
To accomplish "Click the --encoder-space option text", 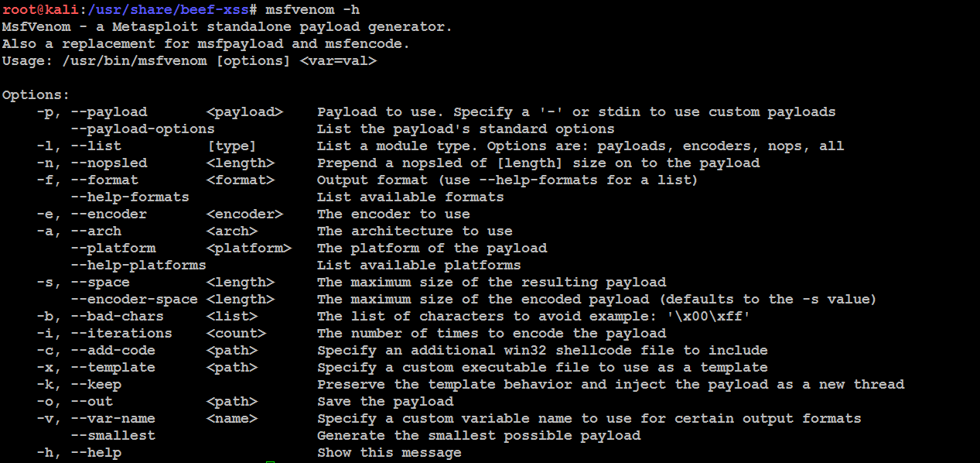I will click(x=134, y=300).
